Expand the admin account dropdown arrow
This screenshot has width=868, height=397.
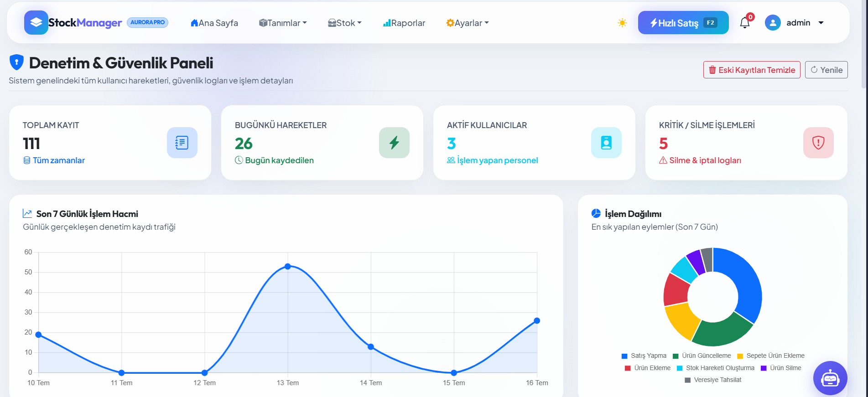pos(821,23)
